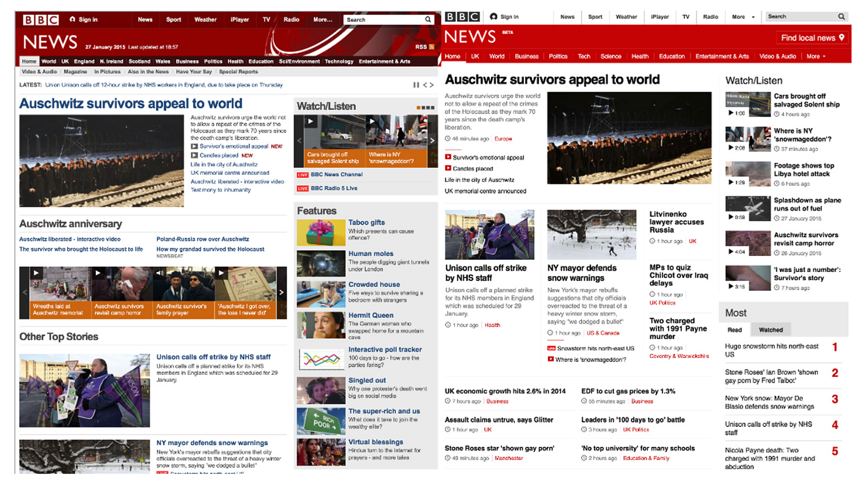
Task: Open the 'More...' menu in the old-design top bar
Action: click(x=323, y=20)
